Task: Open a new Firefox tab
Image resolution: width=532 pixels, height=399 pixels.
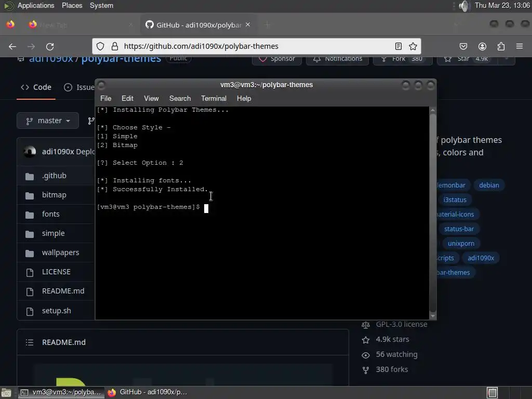Action: click(x=268, y=25)
